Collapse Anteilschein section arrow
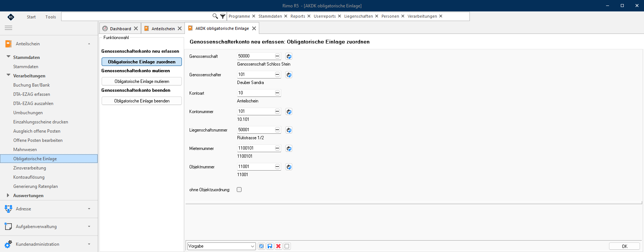 (x=89, y=44)
